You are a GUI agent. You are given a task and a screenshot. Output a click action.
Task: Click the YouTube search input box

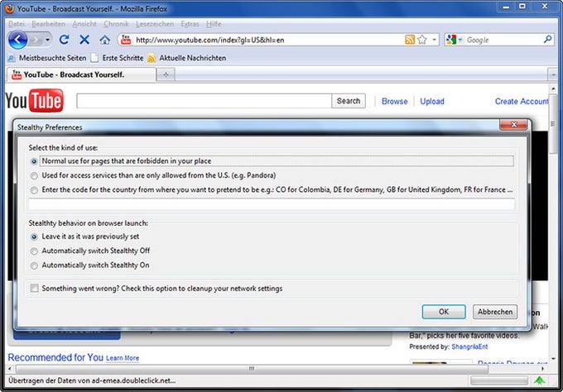204,101
